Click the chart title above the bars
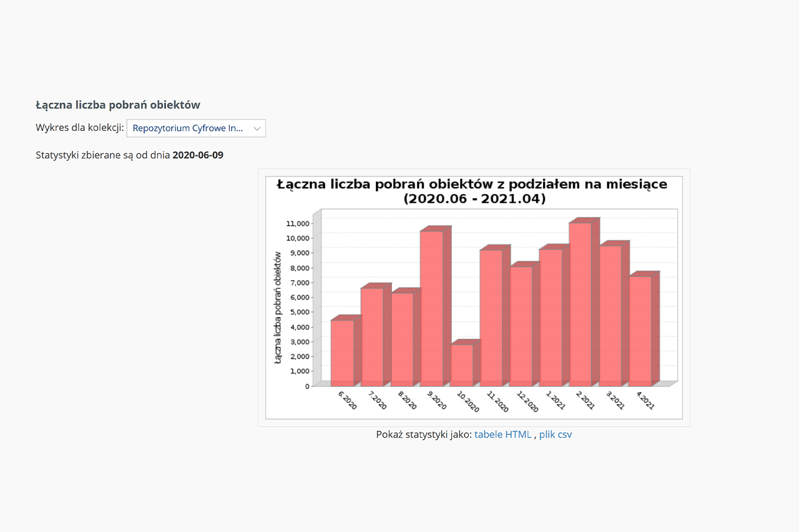799x532 pixels. click(x=472, y=191)
